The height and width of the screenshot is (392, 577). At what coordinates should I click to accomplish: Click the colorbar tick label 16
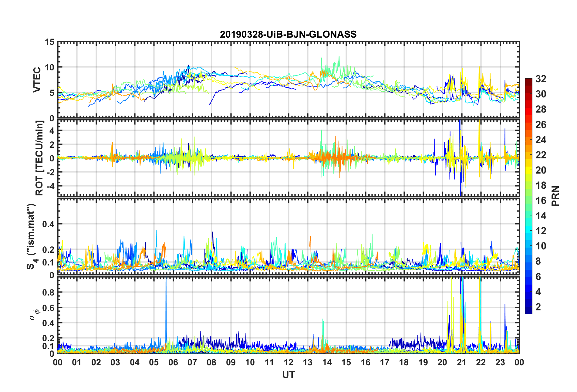tap(541, 201)
